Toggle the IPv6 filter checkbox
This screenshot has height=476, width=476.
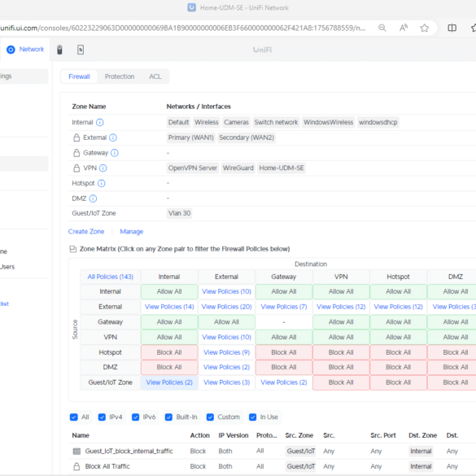click(135, 417)
